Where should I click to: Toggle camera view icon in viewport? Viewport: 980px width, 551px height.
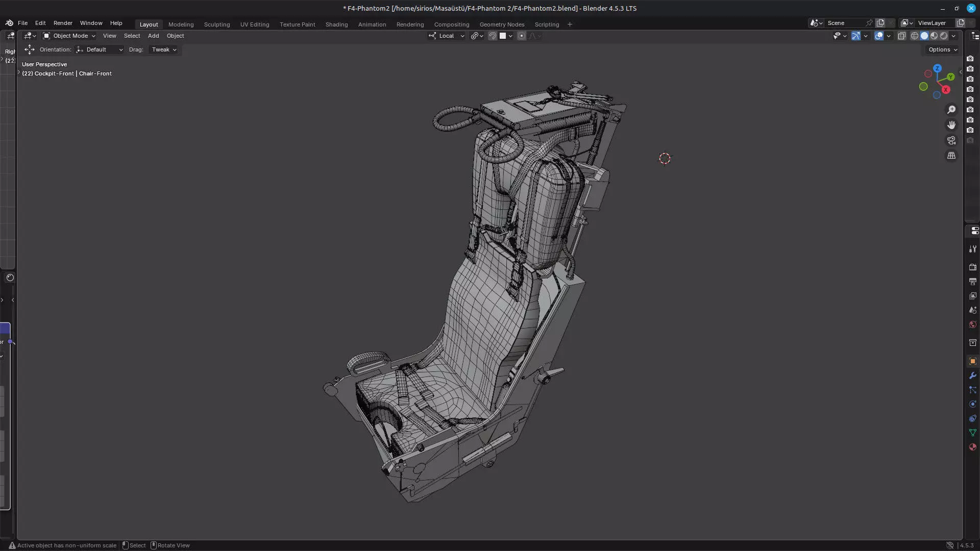951,140
